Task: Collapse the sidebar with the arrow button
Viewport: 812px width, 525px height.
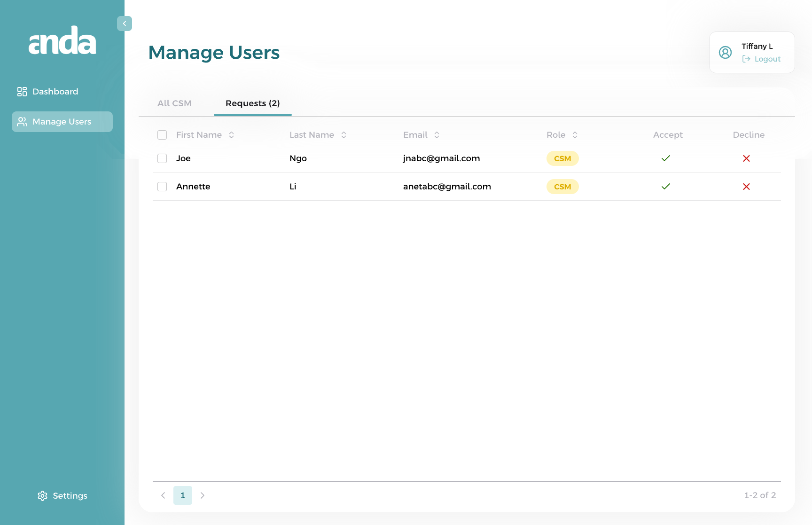Action: (125, 24)
